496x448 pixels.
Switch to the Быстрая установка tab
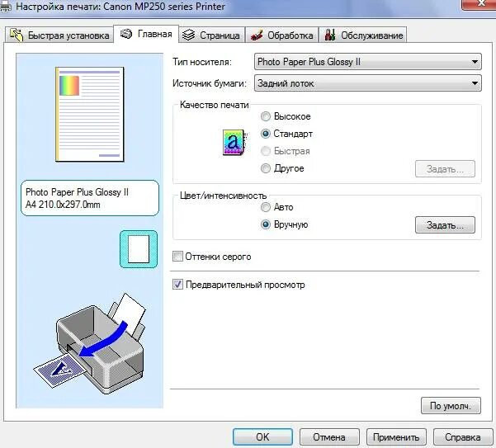pos(59,35)
